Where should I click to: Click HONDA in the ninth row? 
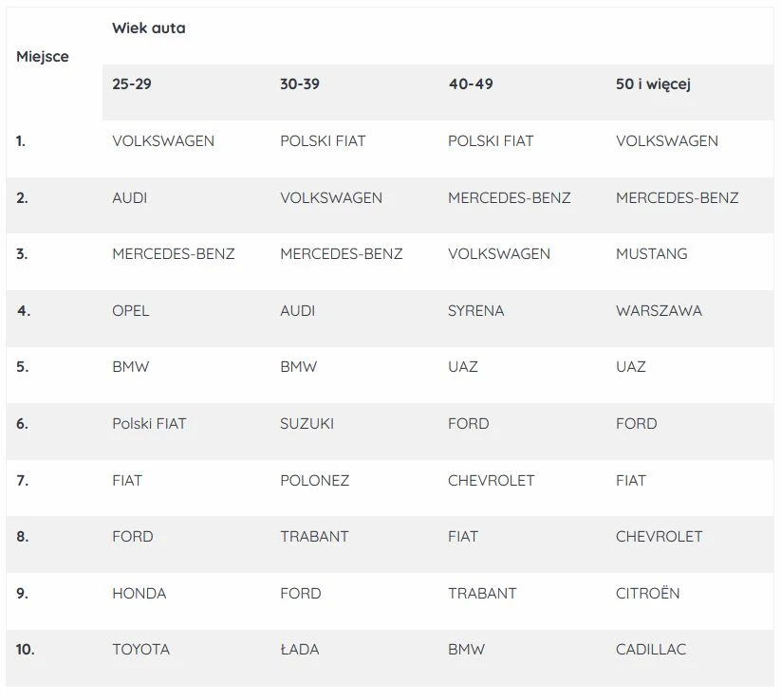pyautogui.click(x=139, y=594)
